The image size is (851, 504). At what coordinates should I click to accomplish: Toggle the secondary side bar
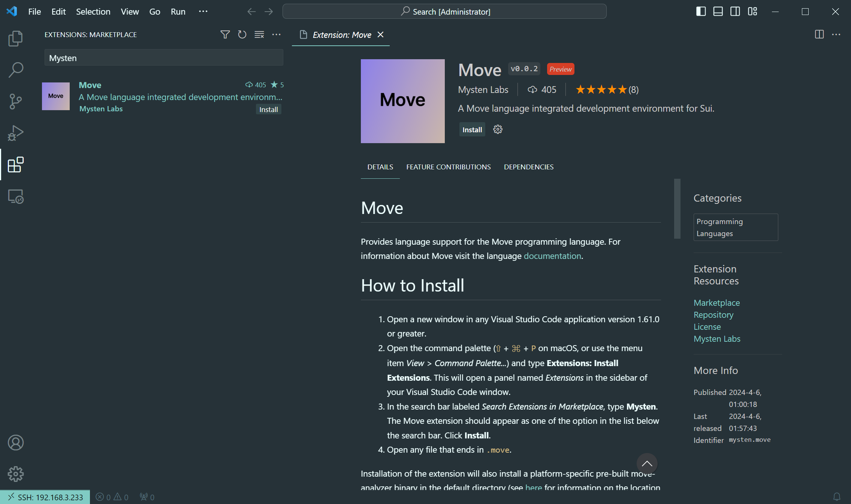(735, 12)
